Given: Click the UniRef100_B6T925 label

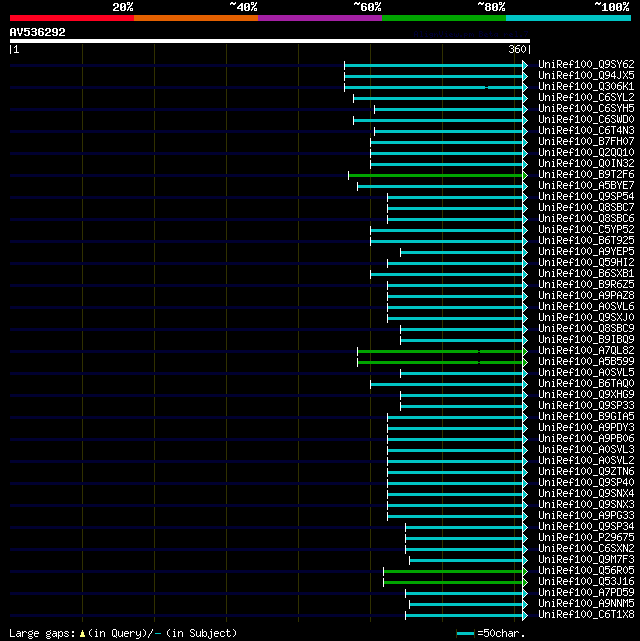Looking at the screenshot, I should (586, 241).
